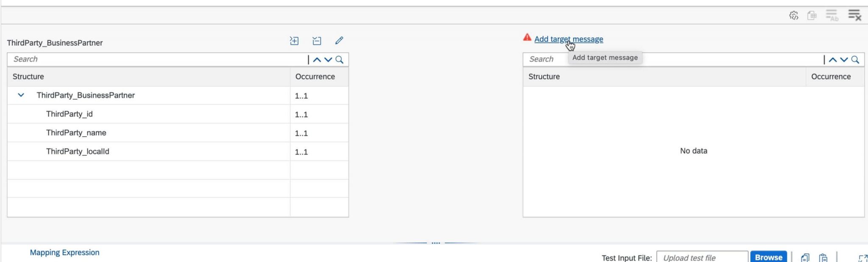Click the paste mapping clipboard icon
Screen dimensions: 868x262
(x=823, y=257)
